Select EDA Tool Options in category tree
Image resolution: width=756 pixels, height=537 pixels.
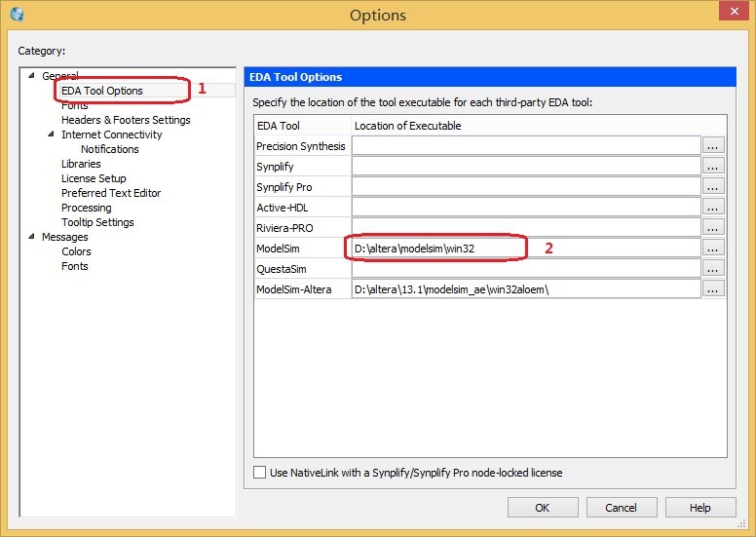pyautogui.click(x=102, y=91)
